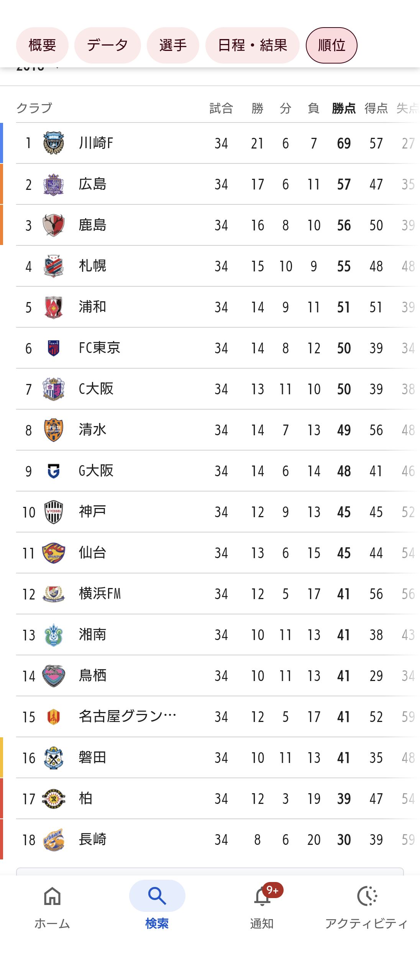Screen dimensions: 420x980
Task: Select the 順位 standings tab
Action: tap(331, 46)
